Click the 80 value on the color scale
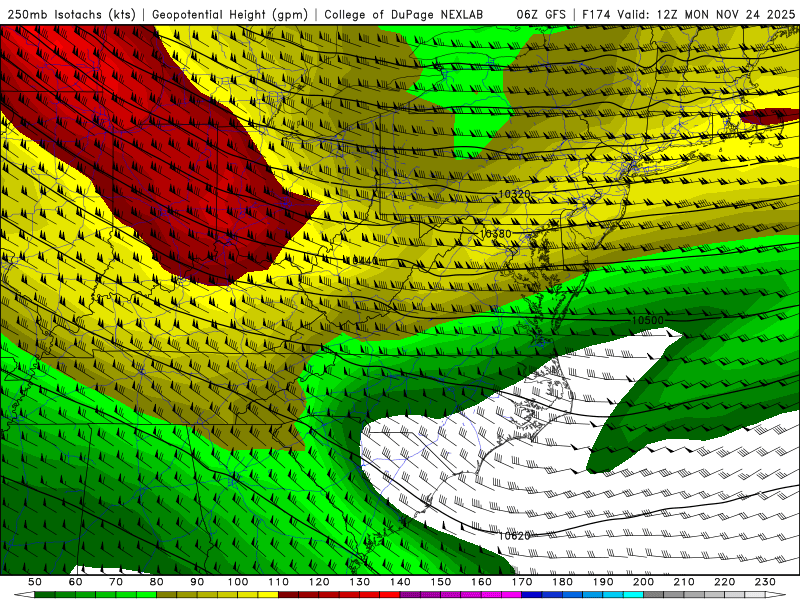The height and width of the screenshot is (600, 800). pyautogui.click(x=157, y=582)
